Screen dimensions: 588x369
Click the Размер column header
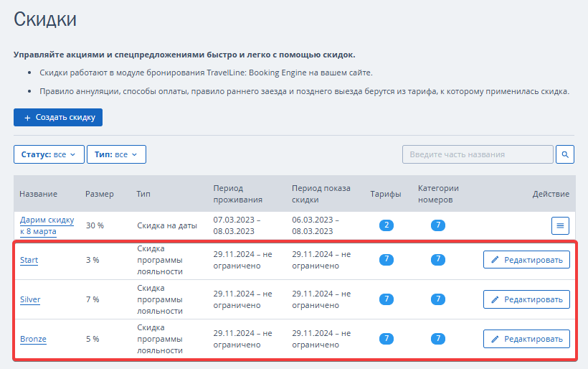pos(100,194)
